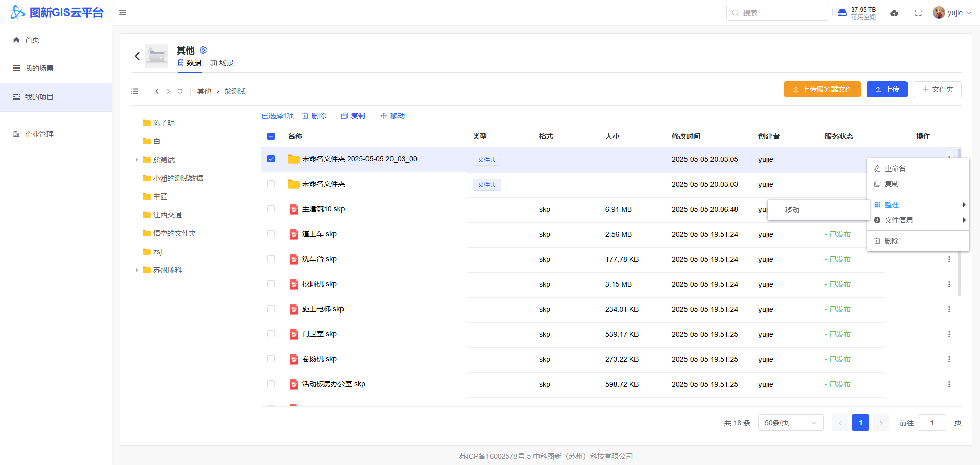
Task: Click 删除 in the selection toolbar
Action: pyautogui.click(x=314, y=116)
